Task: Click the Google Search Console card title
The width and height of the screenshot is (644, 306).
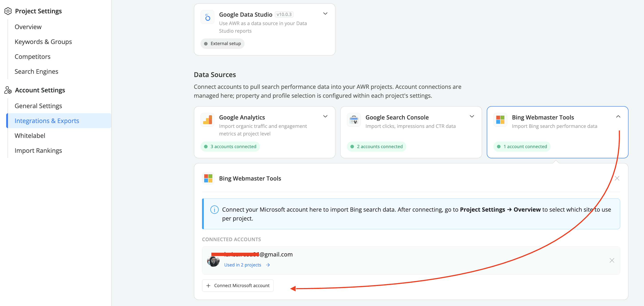Action: point(397,117)
